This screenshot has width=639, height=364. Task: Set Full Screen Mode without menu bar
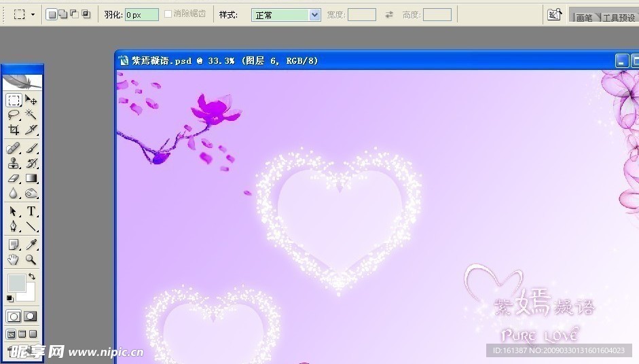(x=33, y=334)
